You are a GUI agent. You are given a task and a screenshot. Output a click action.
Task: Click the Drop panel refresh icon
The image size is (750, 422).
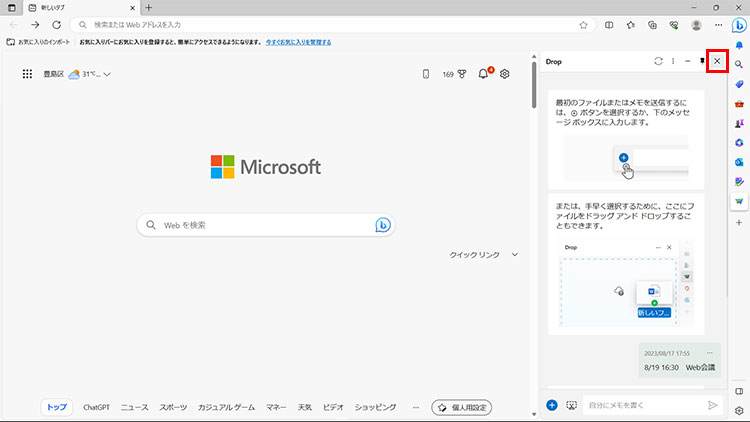click(x=658, y=62)
